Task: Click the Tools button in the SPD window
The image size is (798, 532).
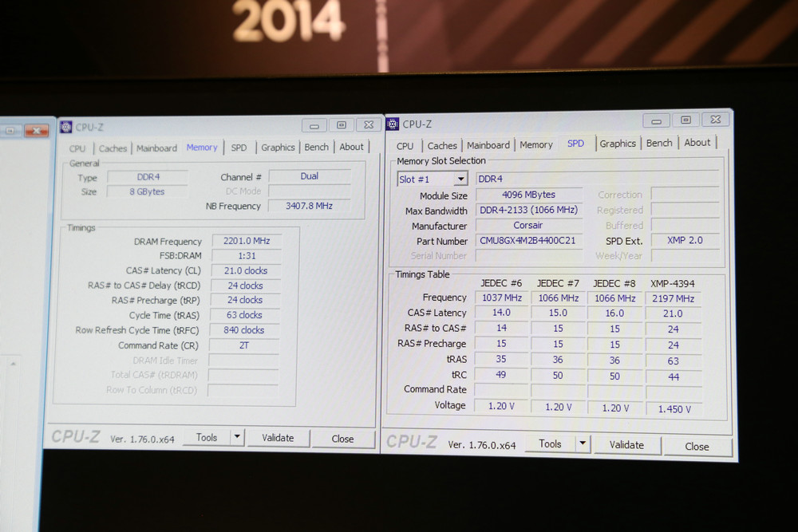Action: tap(550, 444)
